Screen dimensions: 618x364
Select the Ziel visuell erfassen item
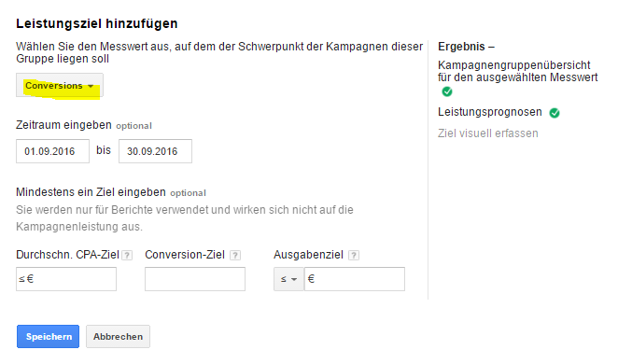pyautogui.click(x=488, y=133)
